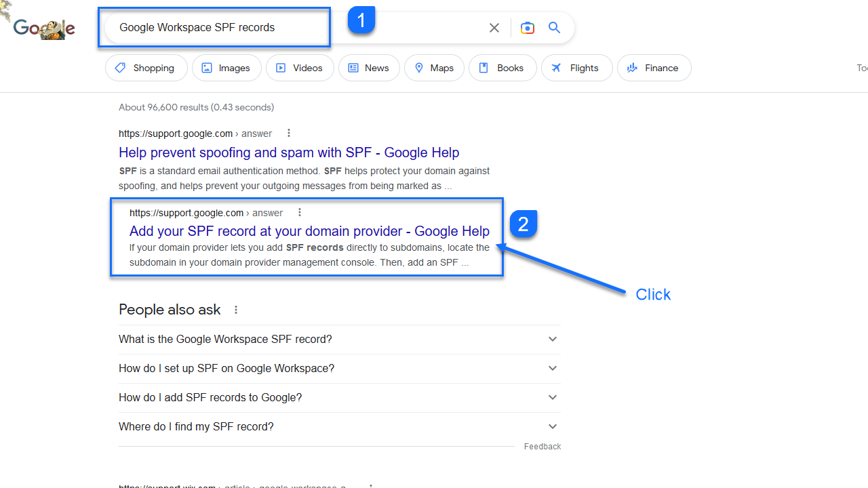Image resolution: width=868 pixels, height=488 pixels.
Task: Switch to Images results
Action: point(226,68)
